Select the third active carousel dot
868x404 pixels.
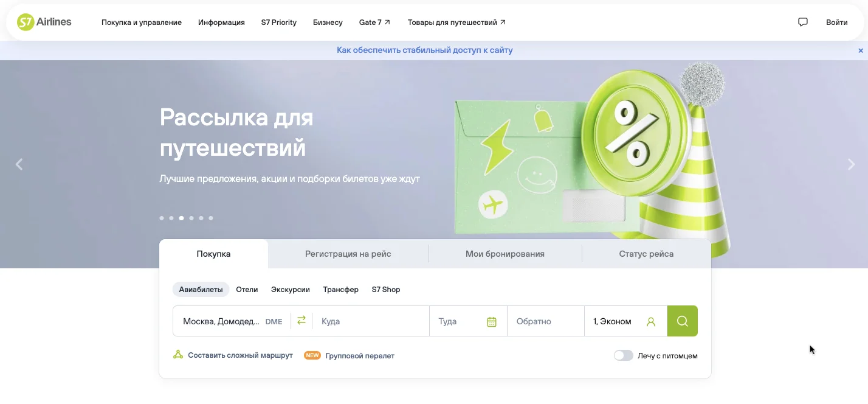pyautogui.click(x=181, y=218)
